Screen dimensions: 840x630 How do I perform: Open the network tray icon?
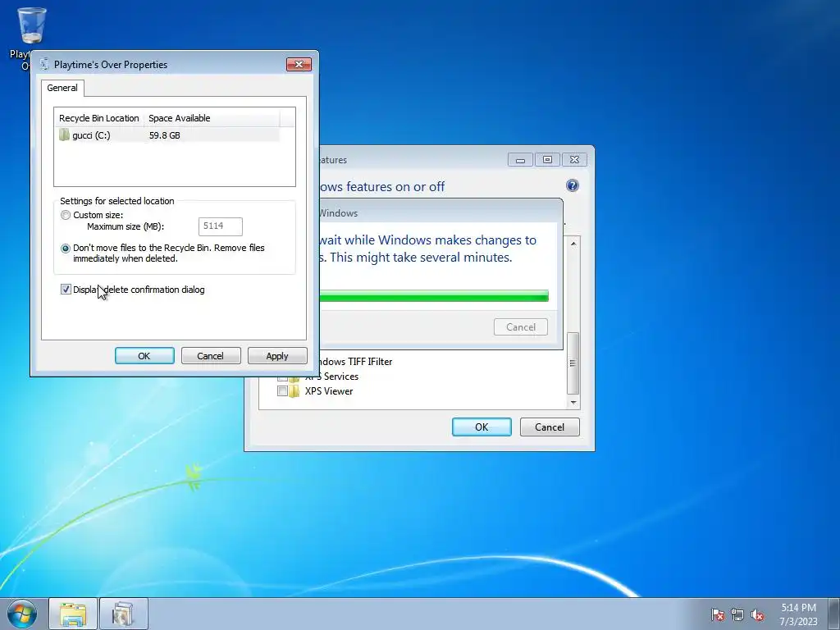coord(737,614)
